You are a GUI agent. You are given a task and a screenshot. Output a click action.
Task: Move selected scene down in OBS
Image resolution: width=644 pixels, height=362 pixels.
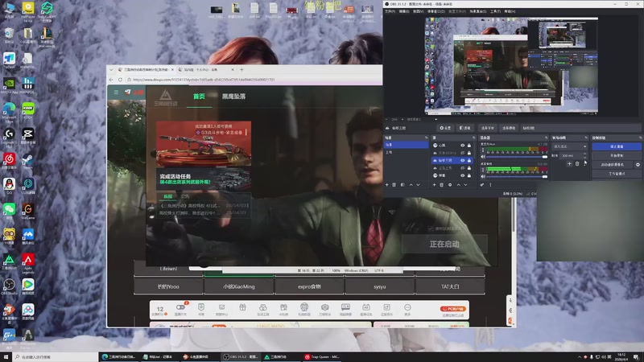click(418, 185)
